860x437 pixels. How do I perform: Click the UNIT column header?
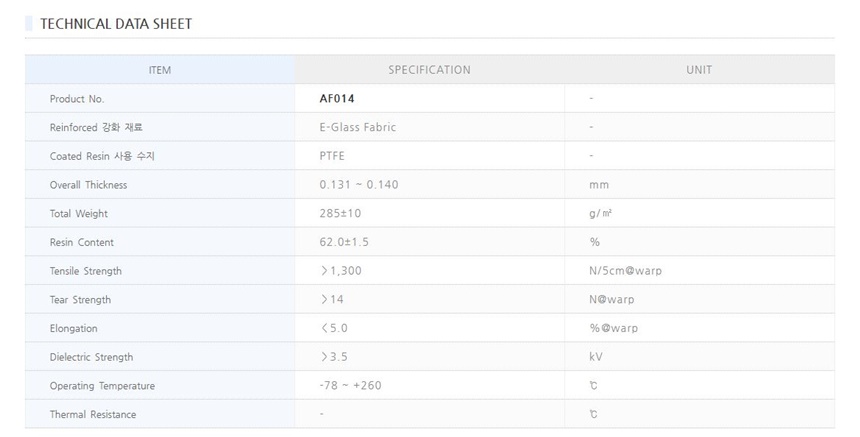click(699, 70)
